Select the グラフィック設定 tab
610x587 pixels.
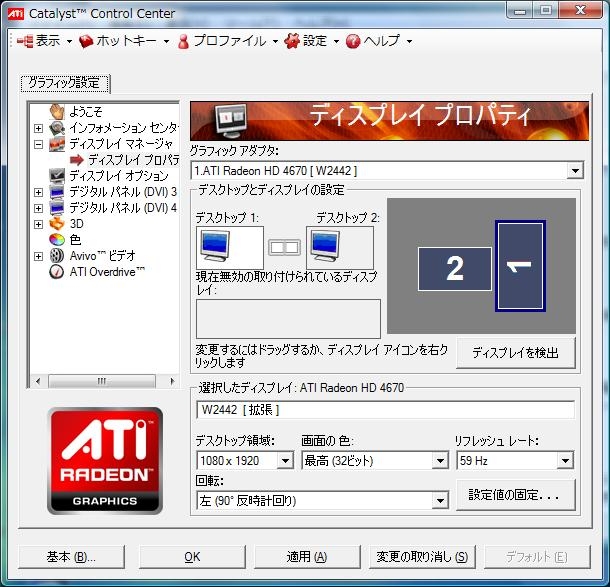pos(65,83)
